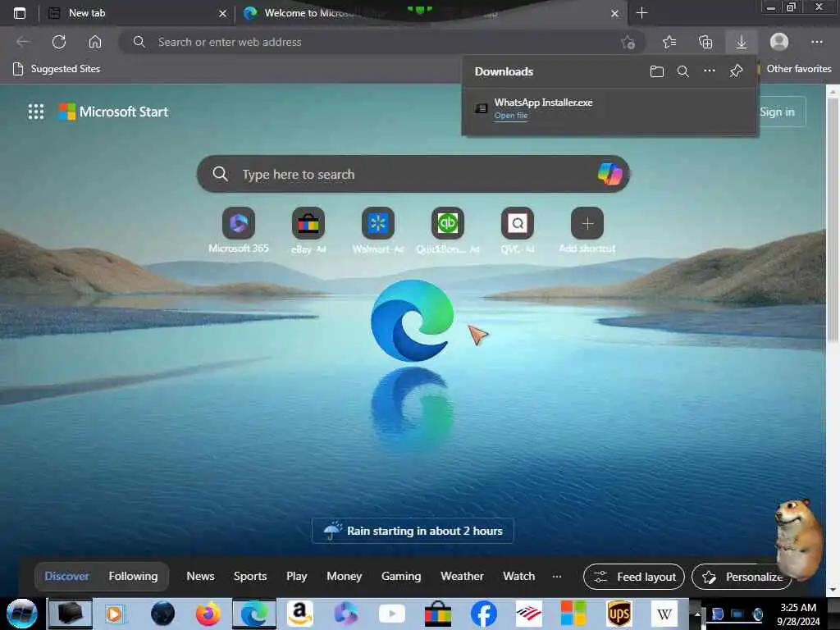This screenshot has width=840, height=630.
Task: Click the Personalize button
Action: [x=742, y=577]
